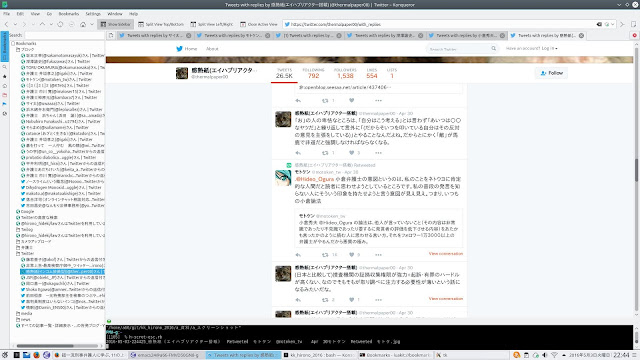Open the View menu
This screenshot has height=360, width=640.
click(x=35, y=13)
